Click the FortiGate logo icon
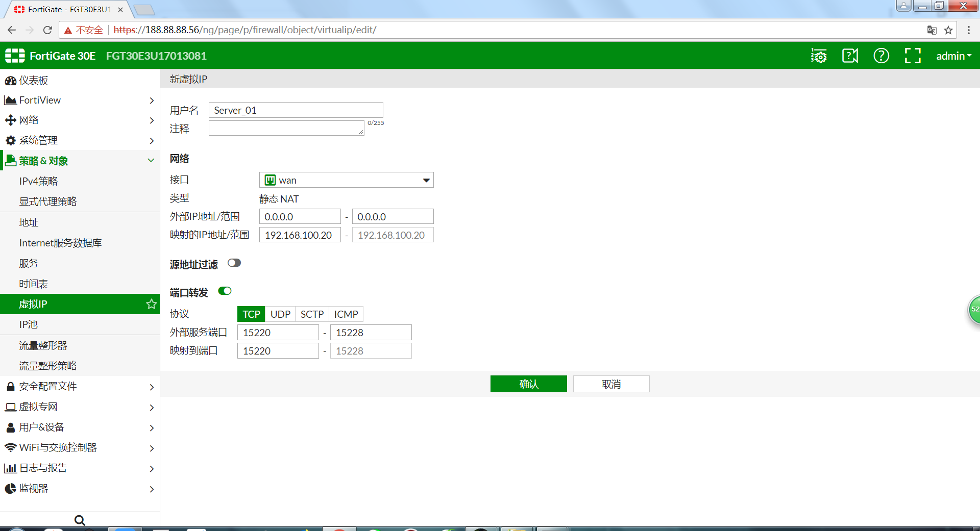This screenshot has width=980, height=531. click(x=15, y=56)
